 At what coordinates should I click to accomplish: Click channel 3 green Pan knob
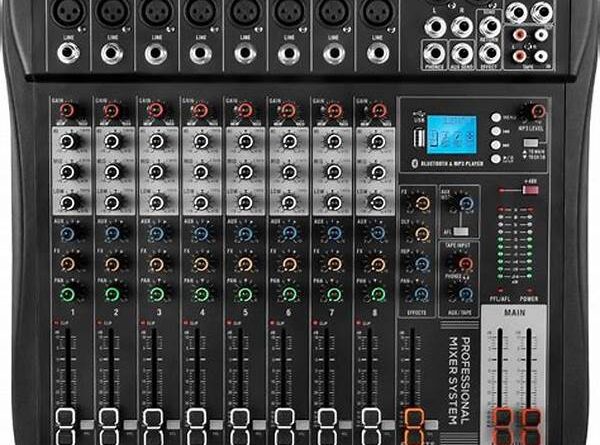155,294
